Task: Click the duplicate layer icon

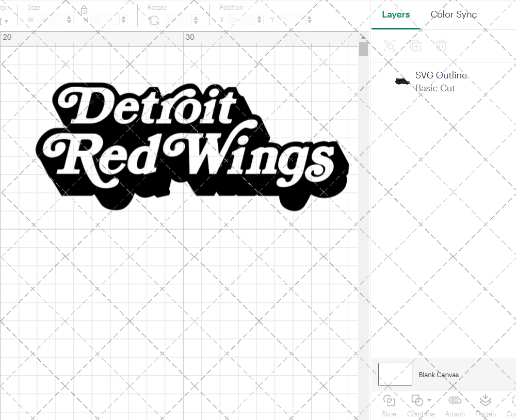Action: tap(415, 45)
